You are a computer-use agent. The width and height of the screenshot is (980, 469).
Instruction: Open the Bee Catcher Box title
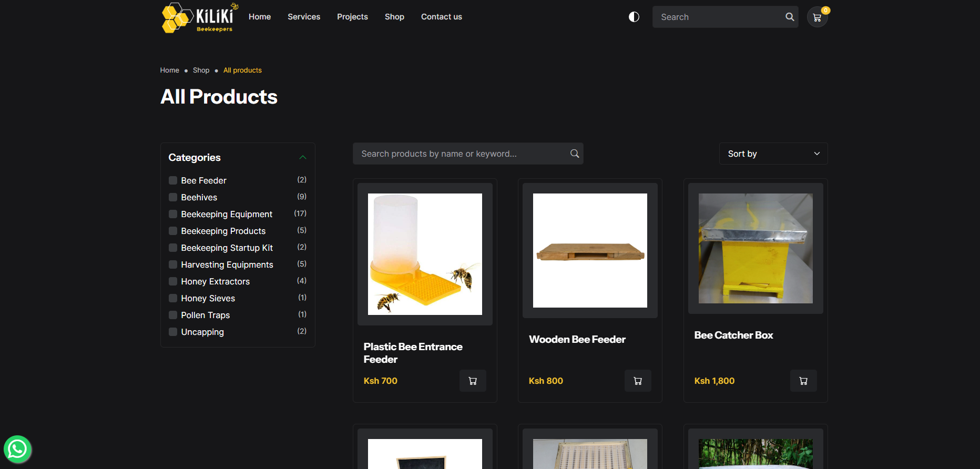(733, 335)
